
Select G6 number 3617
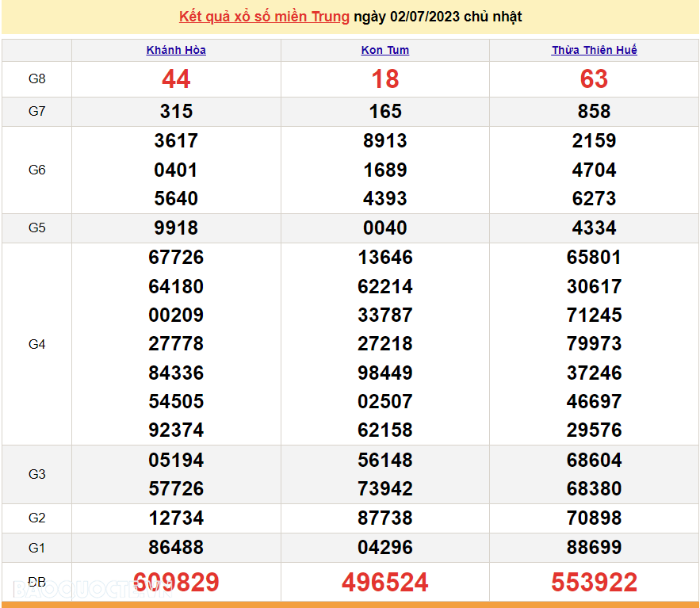(176, 141)
